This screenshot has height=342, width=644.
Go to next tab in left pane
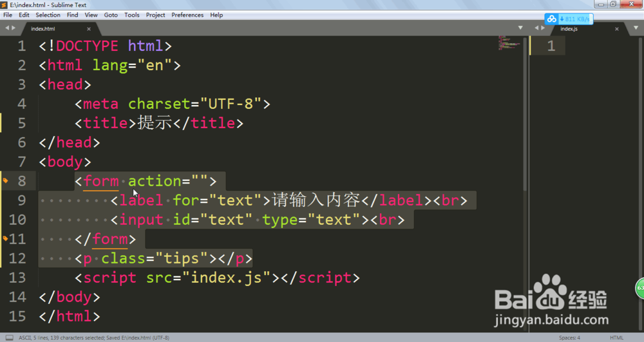pyautogui.click(x=14, y=28)
